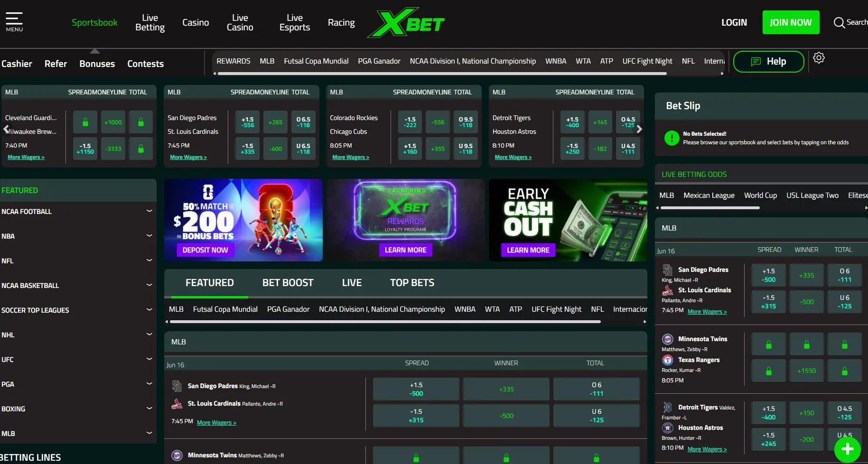Click the green plus floating button
Screen dimensions: 868x464
[x=848, y=449]
